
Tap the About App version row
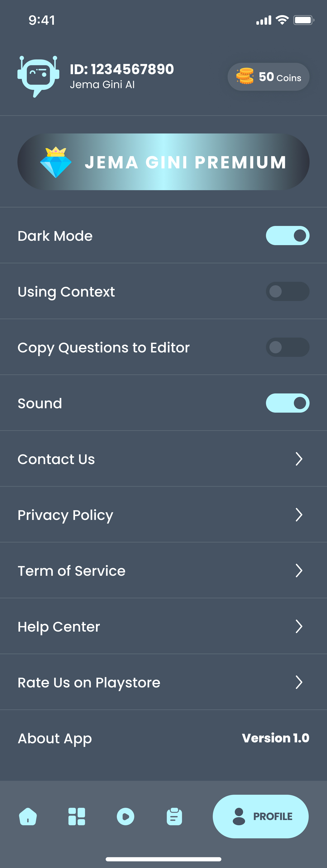pos(163,738)
